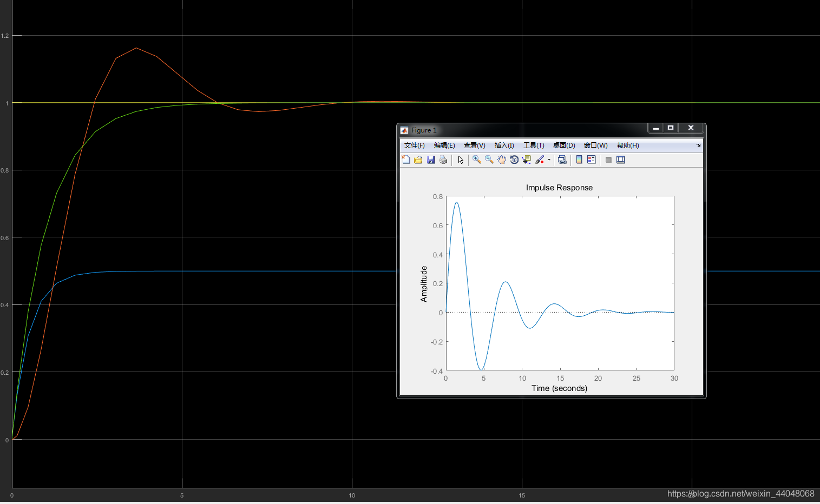
Task: Enable the Data Cursor tool
Action: coord(527,160)
